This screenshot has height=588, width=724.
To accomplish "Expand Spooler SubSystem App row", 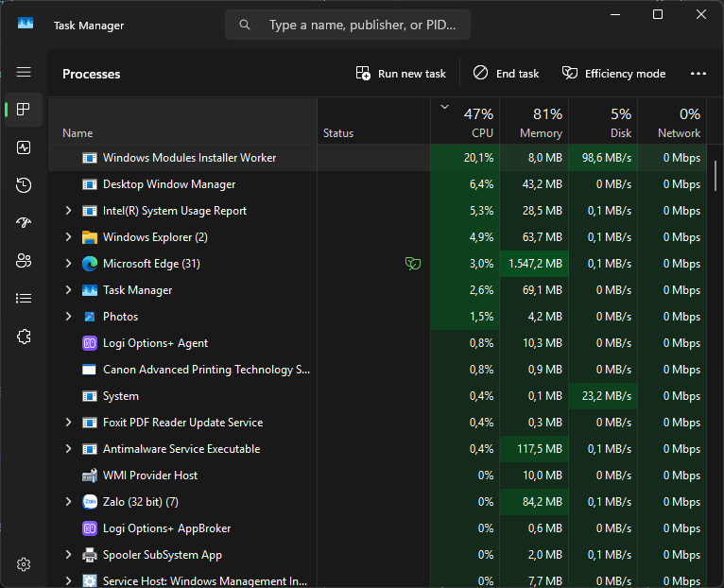I will tap(68, 555).
